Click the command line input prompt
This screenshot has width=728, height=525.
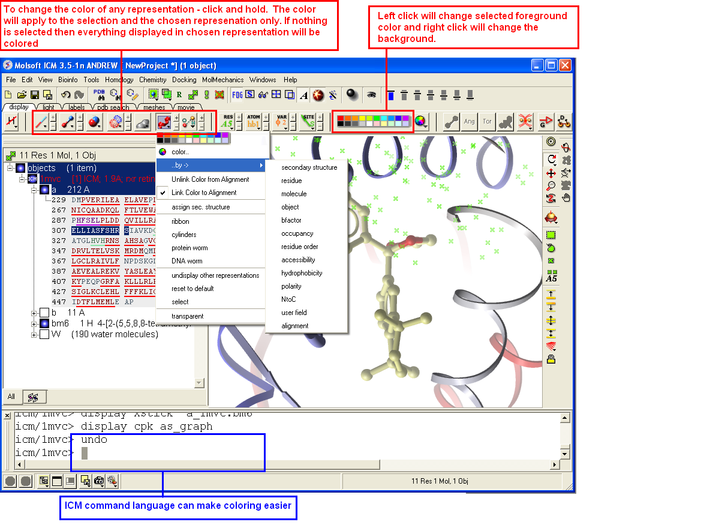pyautogui.click(x=84, y=453)
